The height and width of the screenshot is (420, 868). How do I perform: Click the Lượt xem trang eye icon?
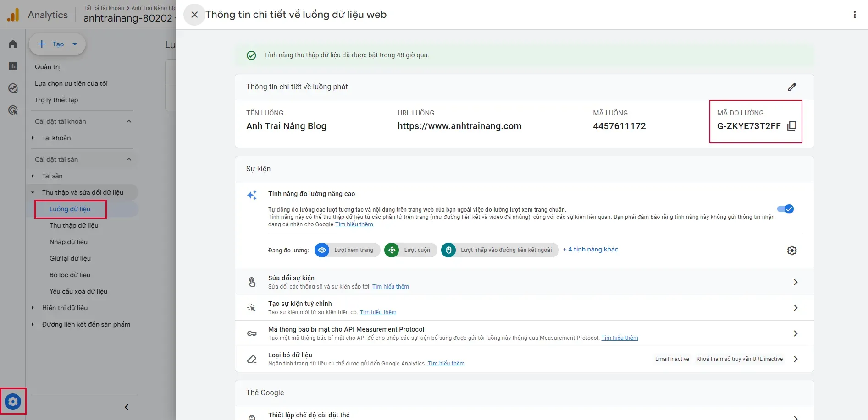coord(322,250)
